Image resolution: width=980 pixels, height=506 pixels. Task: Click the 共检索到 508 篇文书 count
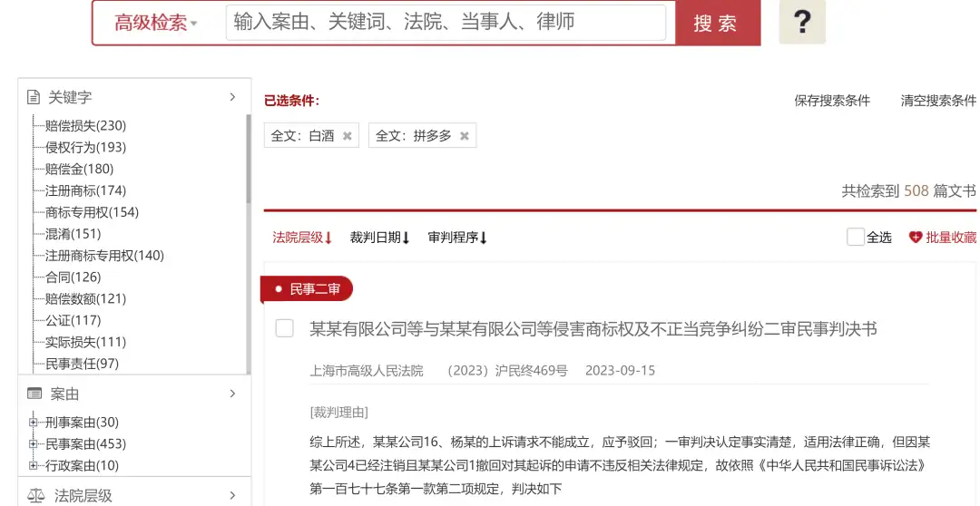pos(908,190)
